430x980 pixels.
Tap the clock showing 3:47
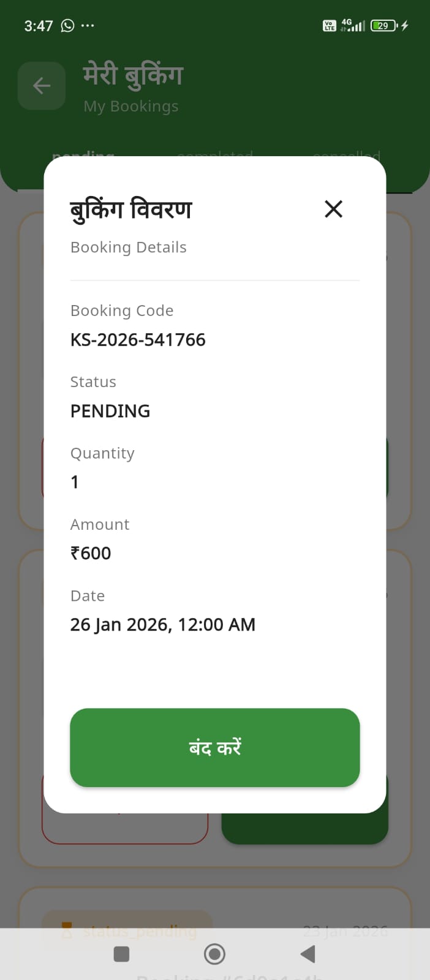click(x=38, y=25)
